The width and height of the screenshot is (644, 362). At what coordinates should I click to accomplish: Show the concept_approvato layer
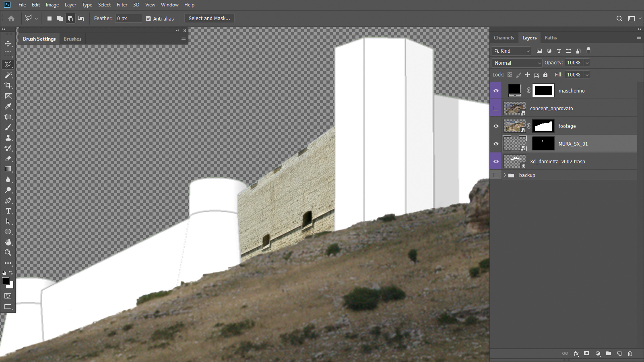[x=496, y=108]
